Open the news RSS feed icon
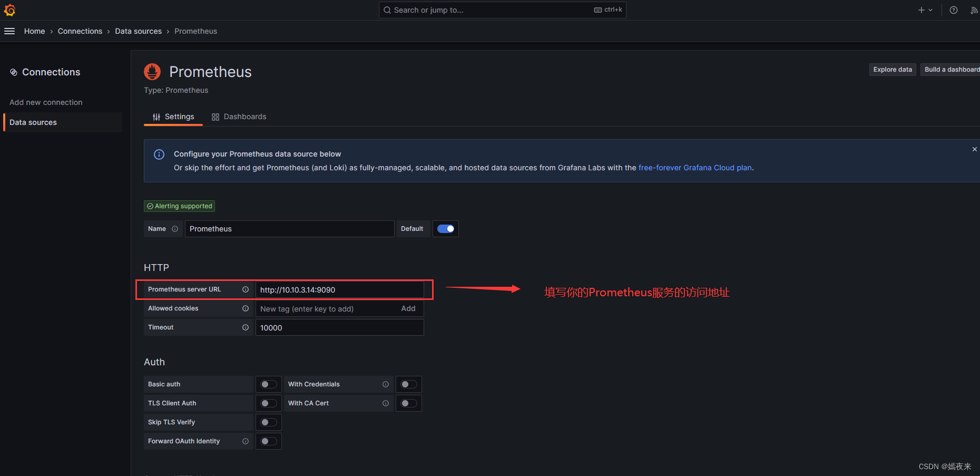The height and width of the screenshot is (476, 980). (974, 10)
